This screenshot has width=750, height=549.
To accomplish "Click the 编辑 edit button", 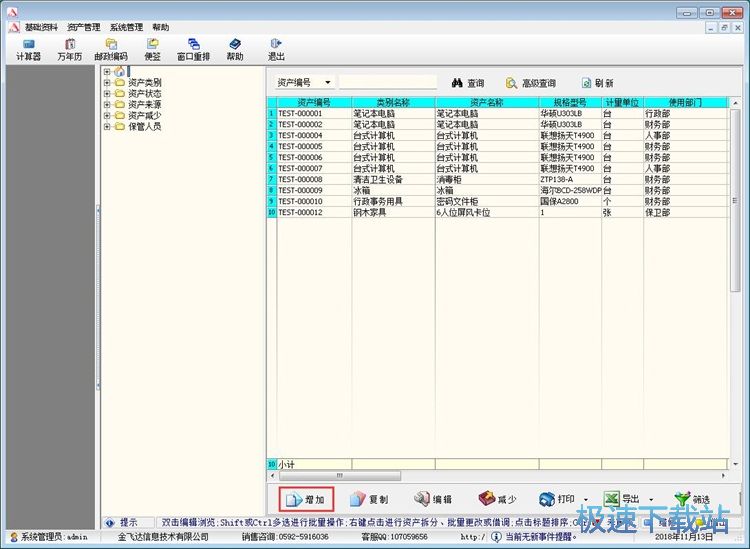I will point(432,499).
